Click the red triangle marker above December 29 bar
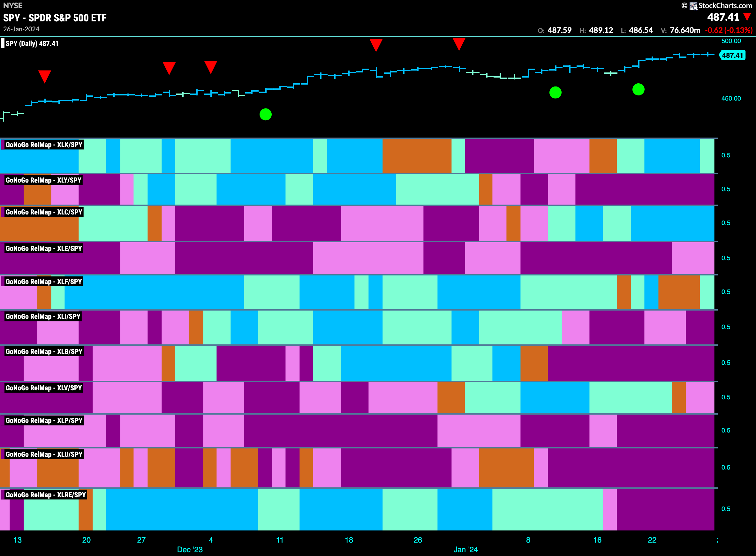This screenshot has width=756, height=556. click(459, 44)
